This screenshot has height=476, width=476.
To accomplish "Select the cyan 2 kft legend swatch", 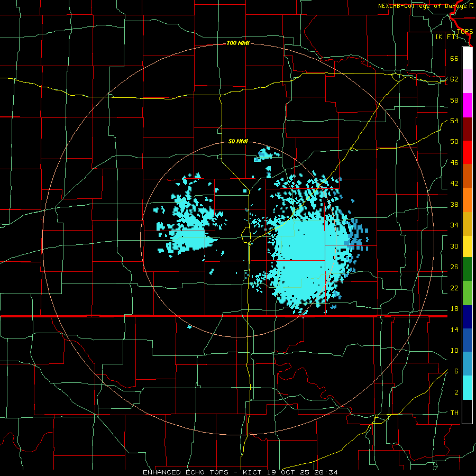I will [467, 388].
